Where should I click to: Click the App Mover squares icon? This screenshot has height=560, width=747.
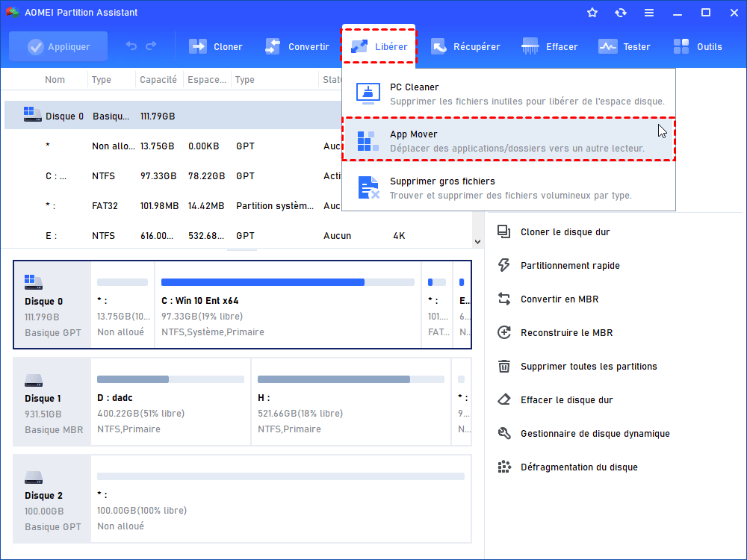coord(368,141)
